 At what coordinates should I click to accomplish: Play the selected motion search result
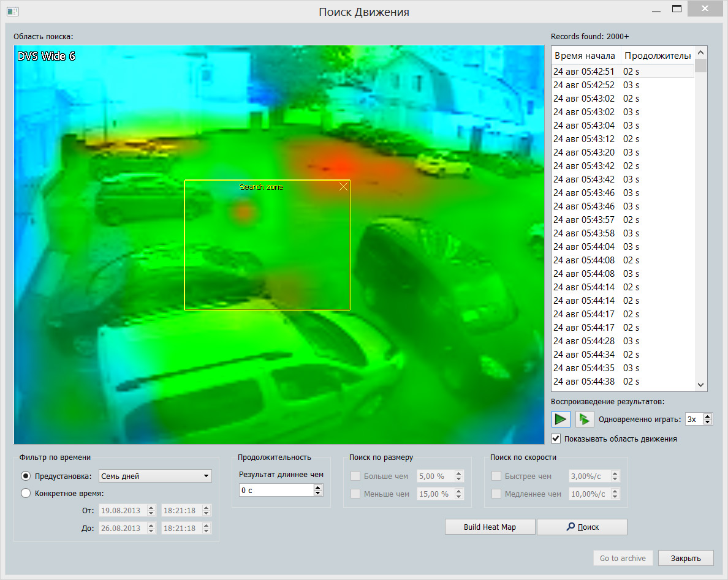561,419
